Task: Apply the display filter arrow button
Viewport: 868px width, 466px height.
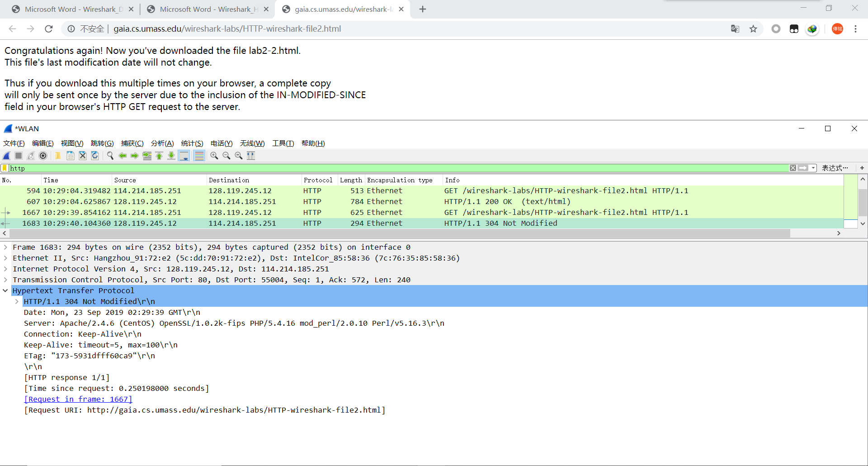Action: tap(803, 168)
